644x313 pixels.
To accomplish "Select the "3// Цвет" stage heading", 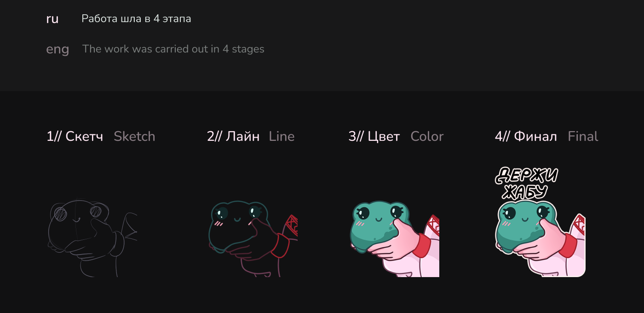I will tap(374, 136).
